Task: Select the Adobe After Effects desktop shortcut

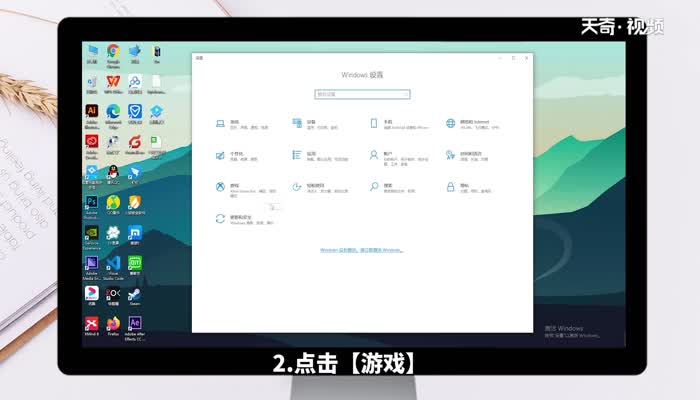Action: click(x=135, y=329)
